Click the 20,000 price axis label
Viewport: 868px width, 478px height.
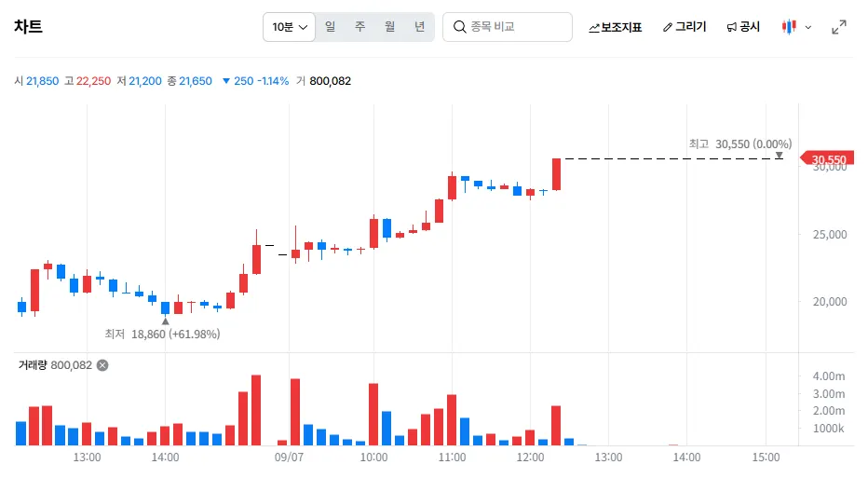click(829, 302)
